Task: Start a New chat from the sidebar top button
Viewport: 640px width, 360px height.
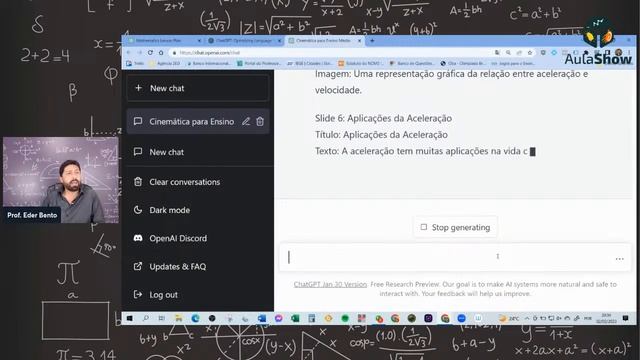Action: [x=198, y=88]
